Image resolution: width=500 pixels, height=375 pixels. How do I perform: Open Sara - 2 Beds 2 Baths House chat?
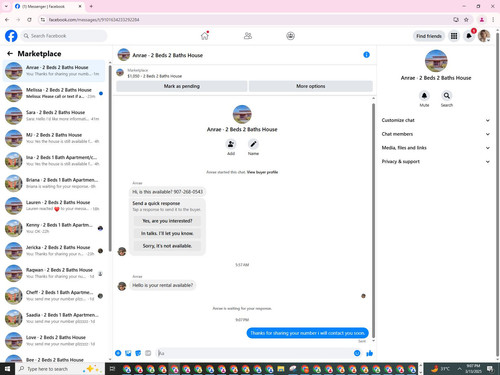coord(54,116)
